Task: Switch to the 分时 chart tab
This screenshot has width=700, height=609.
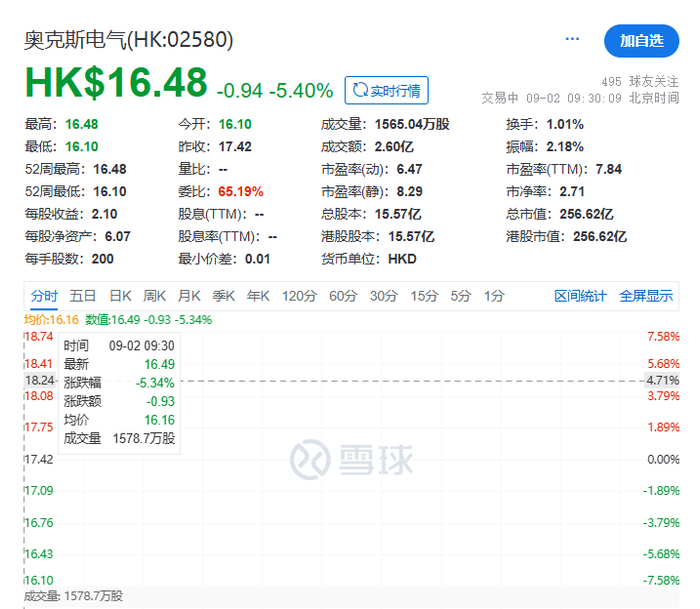Action: 44,296
